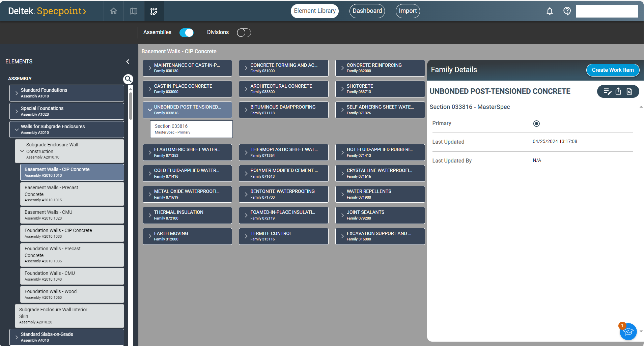
Task: Click the Home icon in top bar
Action: point(114,11)
